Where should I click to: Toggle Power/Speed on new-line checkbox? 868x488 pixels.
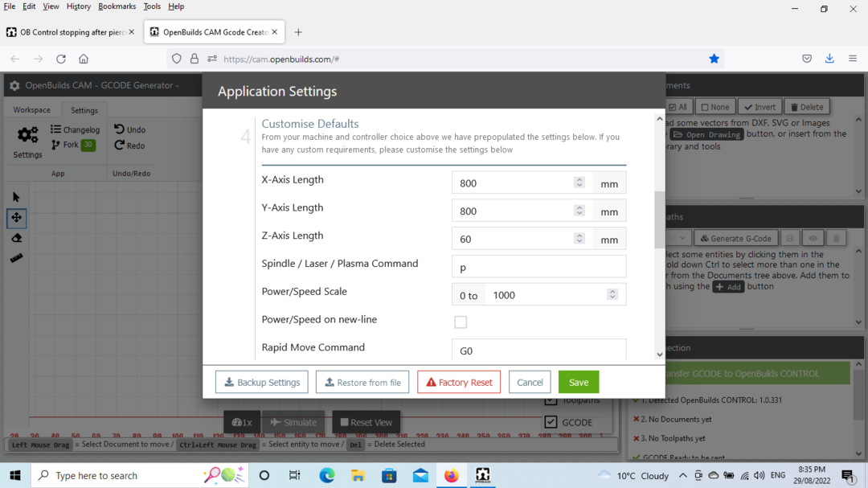click(461, 322)
